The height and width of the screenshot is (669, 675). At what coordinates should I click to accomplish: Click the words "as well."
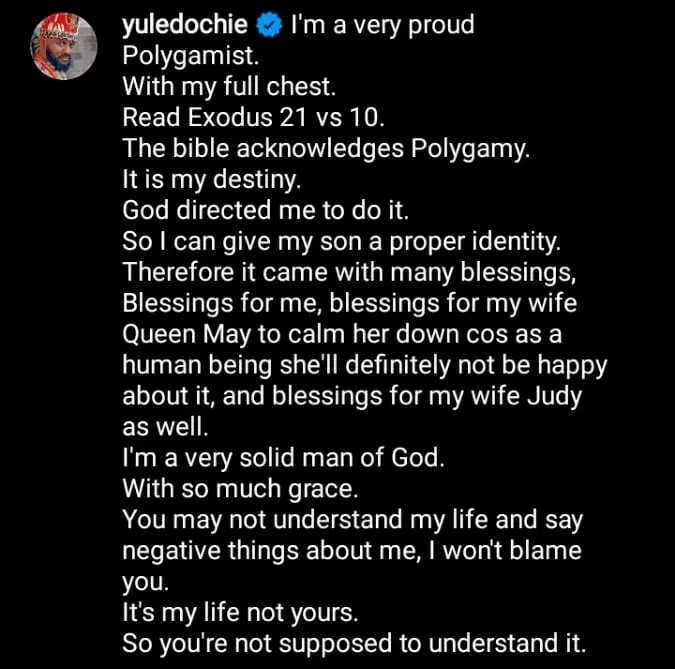(165, 427)
